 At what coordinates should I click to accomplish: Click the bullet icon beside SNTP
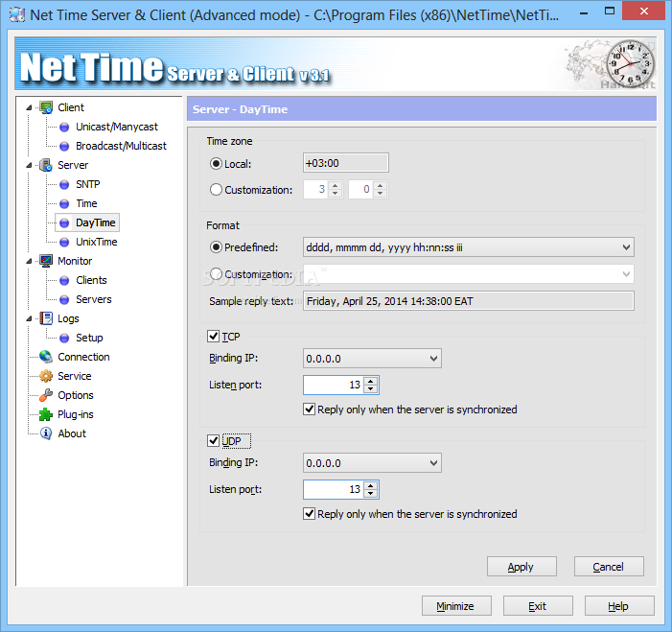64,184
